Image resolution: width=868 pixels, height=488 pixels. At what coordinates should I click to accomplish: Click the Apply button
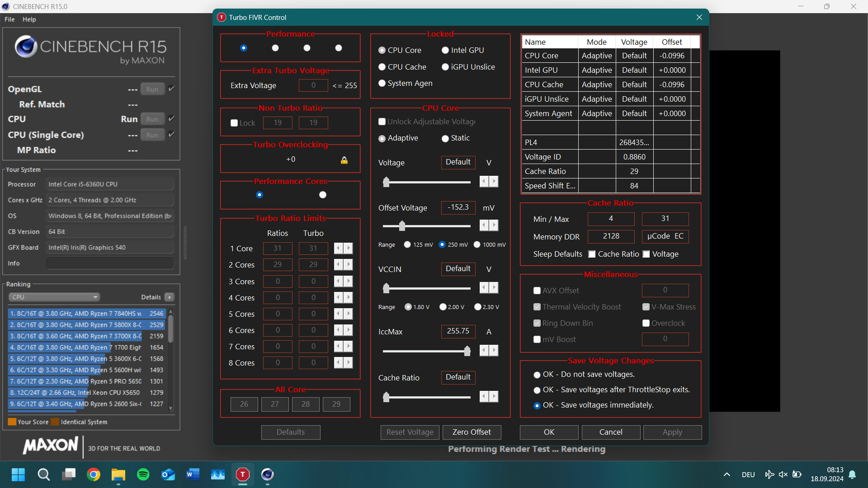point(672,432)
